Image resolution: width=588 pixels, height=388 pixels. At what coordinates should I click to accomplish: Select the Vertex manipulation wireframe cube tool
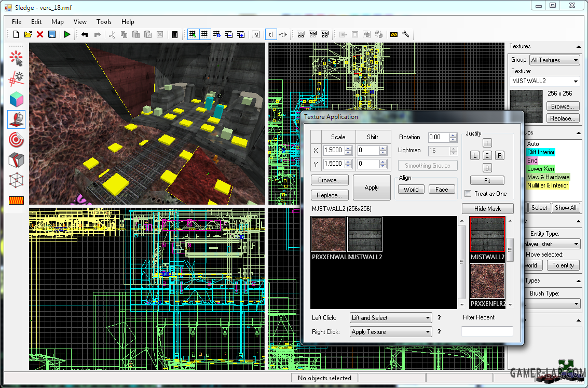[16, 180]
